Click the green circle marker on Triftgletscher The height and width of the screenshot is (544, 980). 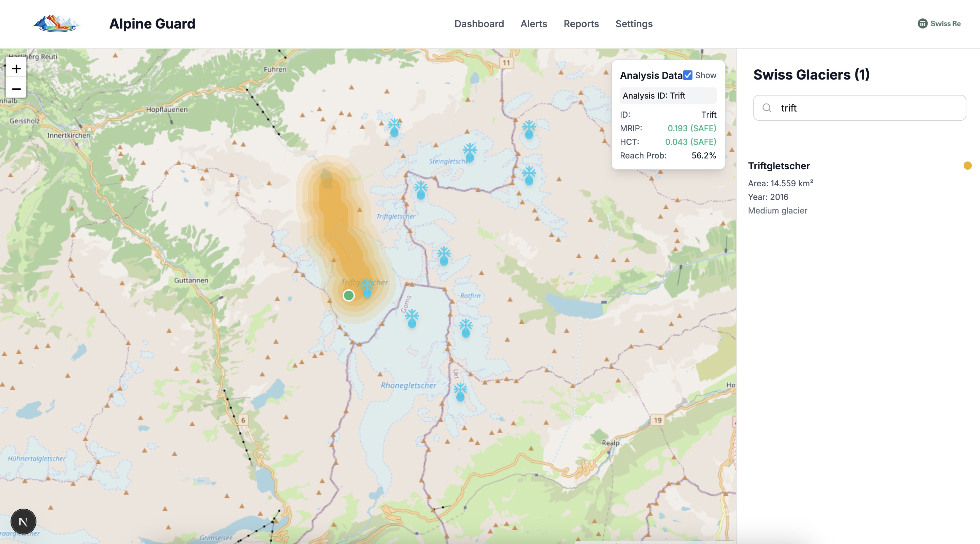pyautogui.click(x=348, y=295)
